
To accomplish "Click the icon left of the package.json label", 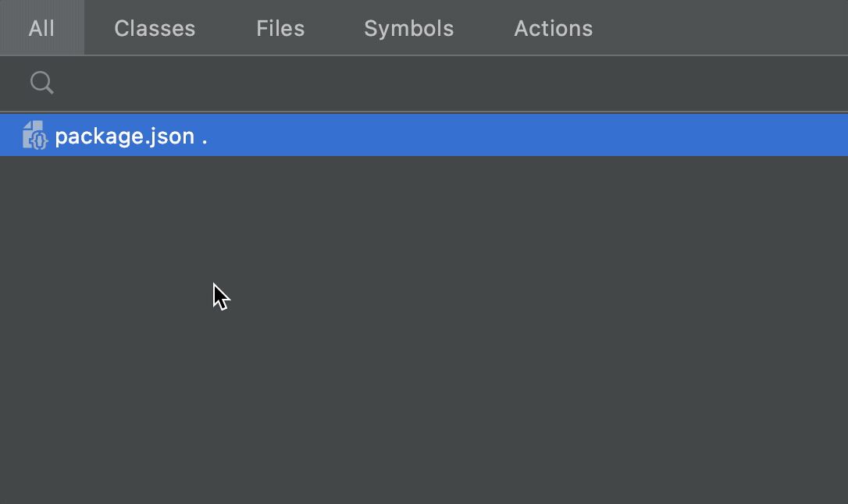I will (x=35, y=134).
